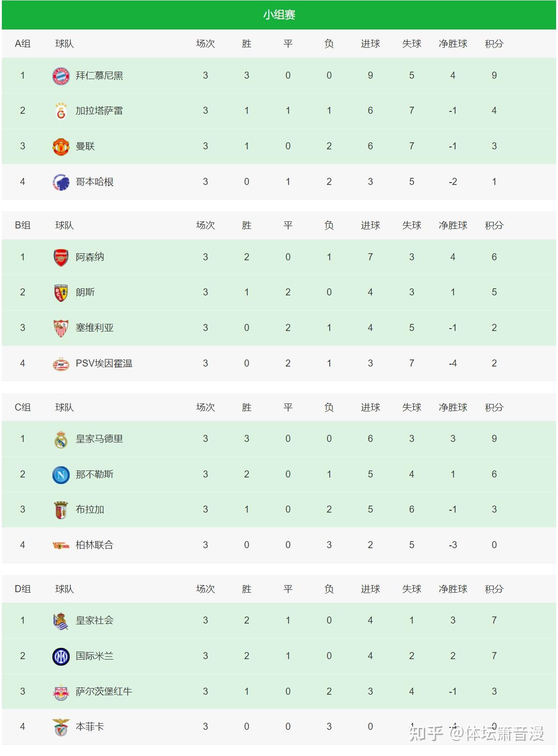The image size is (558, 756).
Task: Click the Union Berlin logo
Action: [x=61, y=545]
